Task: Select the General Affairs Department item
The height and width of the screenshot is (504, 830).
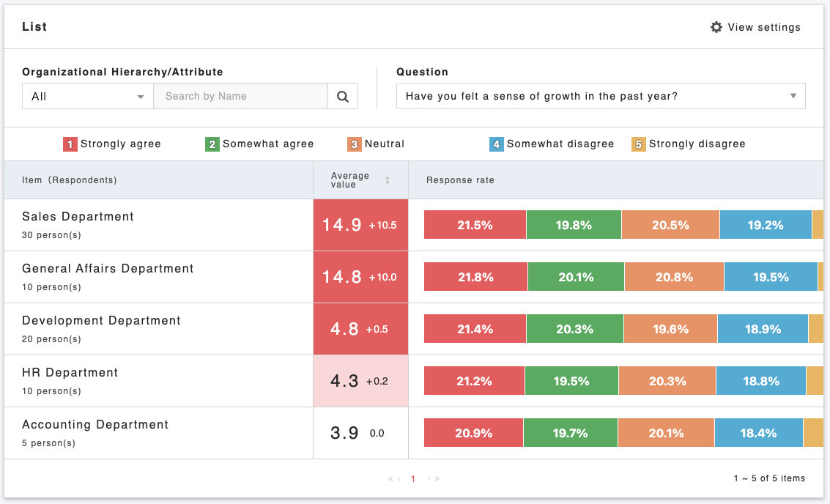Action: pyautogui.click(x=108, y=269)
